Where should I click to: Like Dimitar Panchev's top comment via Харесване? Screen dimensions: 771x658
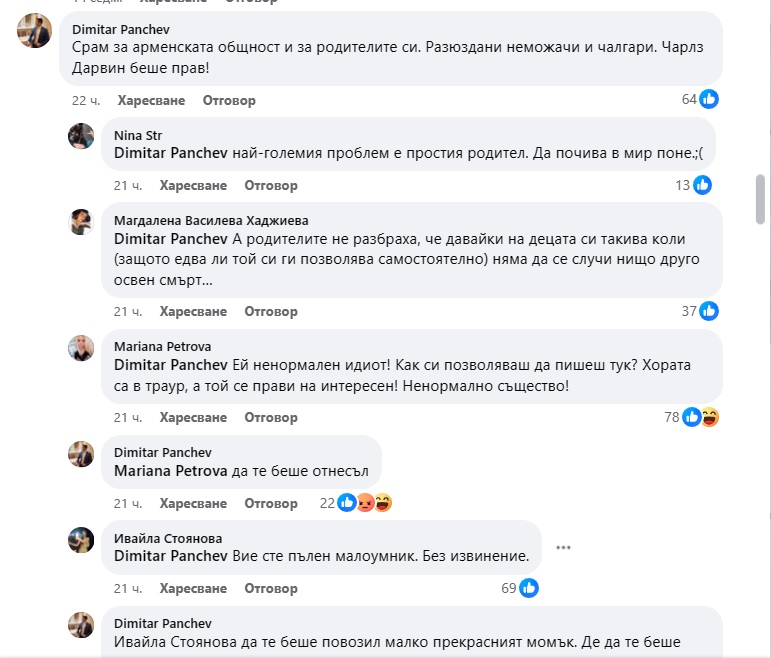(x=151, y=101)
